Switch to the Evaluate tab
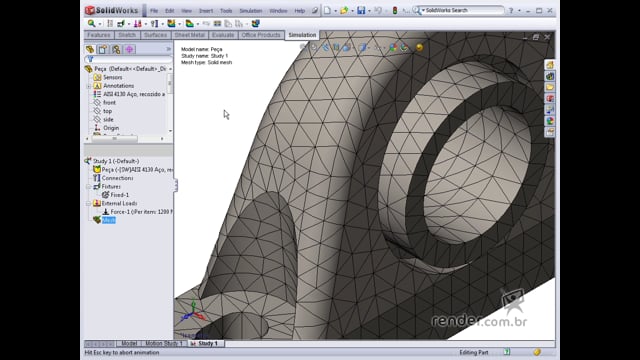 (223, 35)
